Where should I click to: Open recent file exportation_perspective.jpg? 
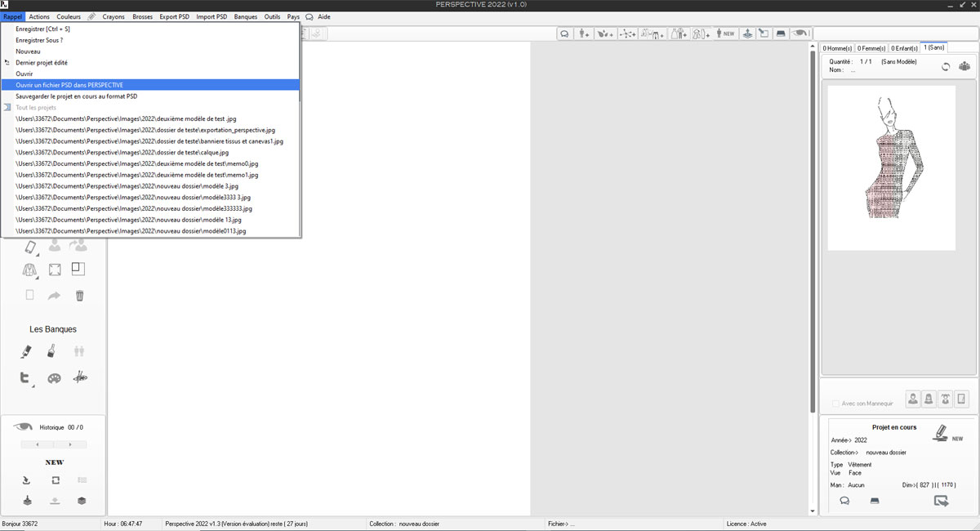pyautogui.click(x=145, y=130)
